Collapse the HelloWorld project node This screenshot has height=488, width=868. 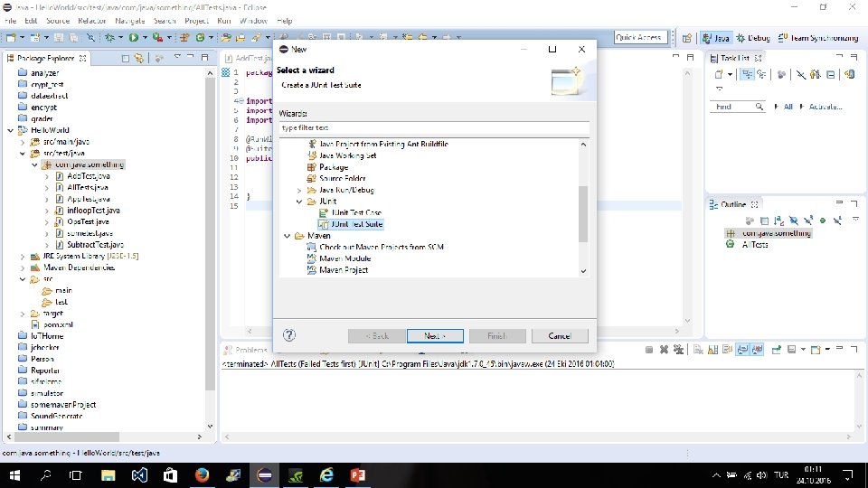click(x=11, y=130)
